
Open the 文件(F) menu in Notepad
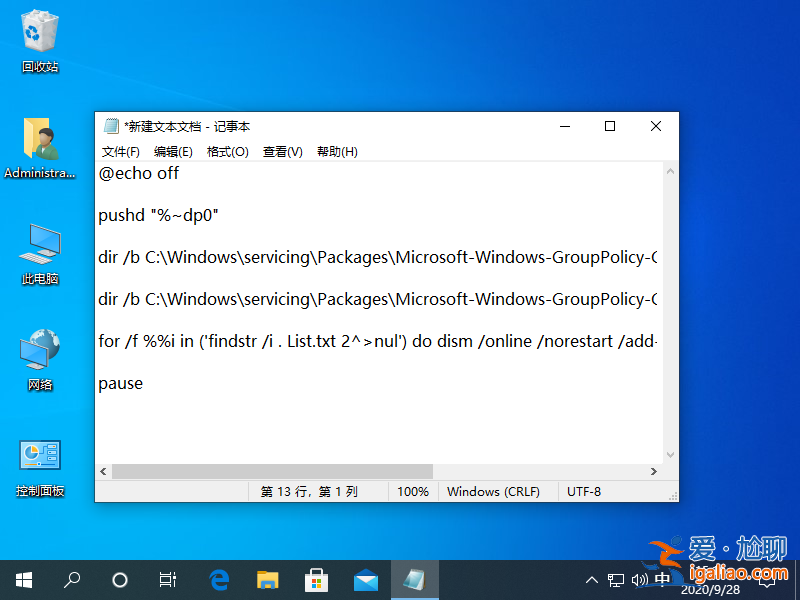pos(121,151)
